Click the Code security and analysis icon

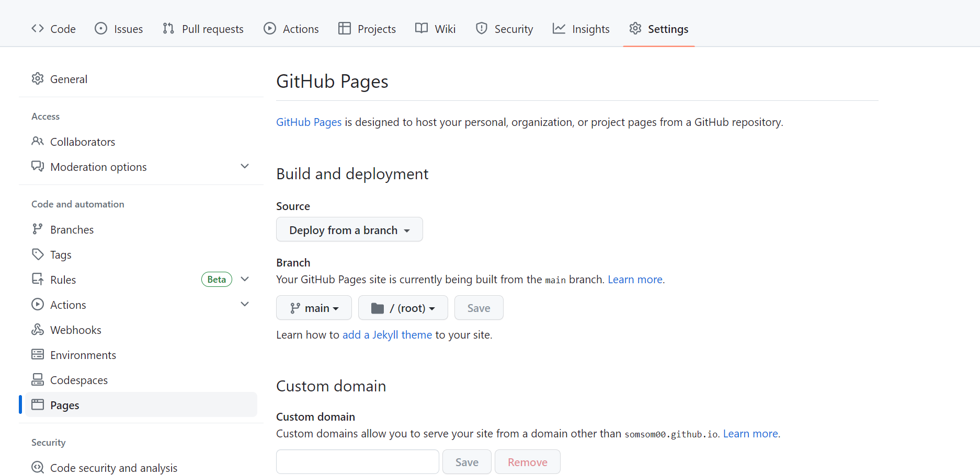click(x=38, y=467)
